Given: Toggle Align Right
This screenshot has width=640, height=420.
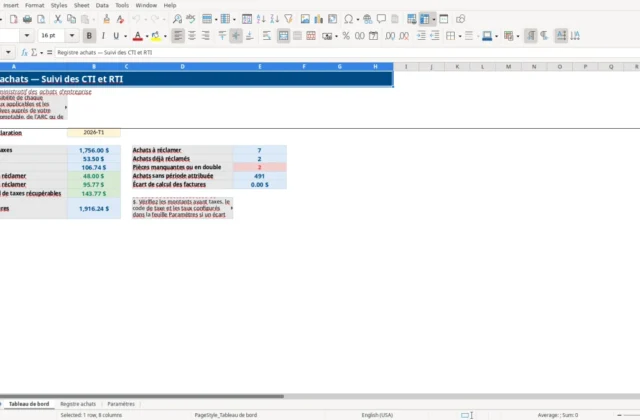Looking at the screenshot, I should pyautogui.click(x=205, y=36).
